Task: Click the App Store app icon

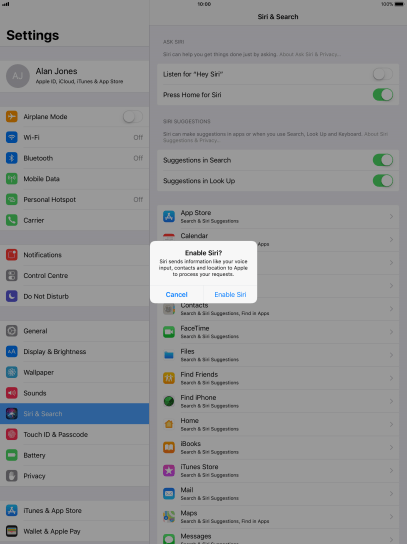Action: click(169, 216)
